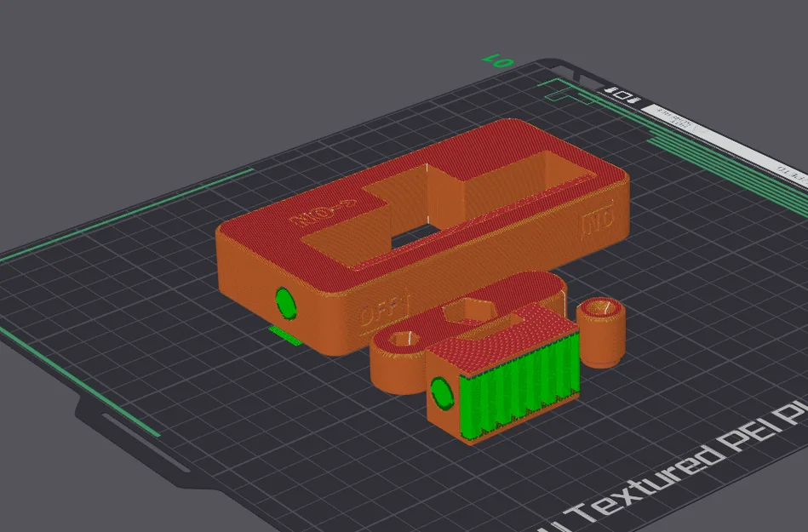Click the green circular support on box side

tap(285, 302)
